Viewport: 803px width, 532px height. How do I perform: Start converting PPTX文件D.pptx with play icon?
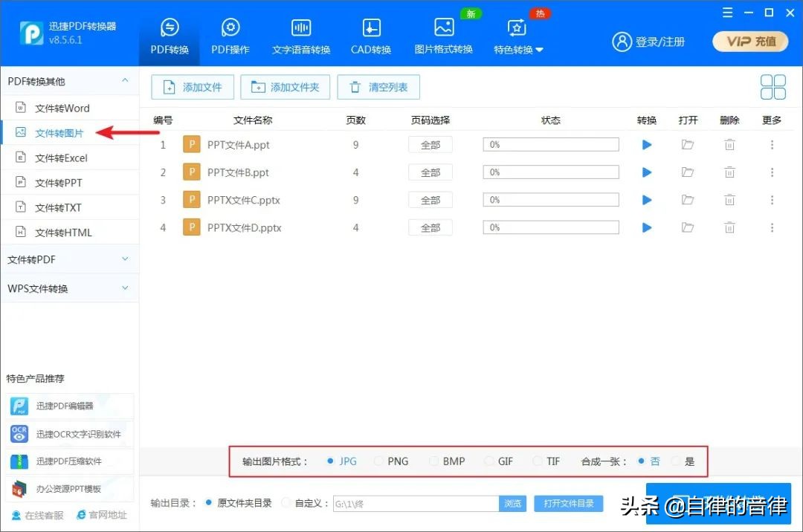pyautogui.click(x=647, y=227)
